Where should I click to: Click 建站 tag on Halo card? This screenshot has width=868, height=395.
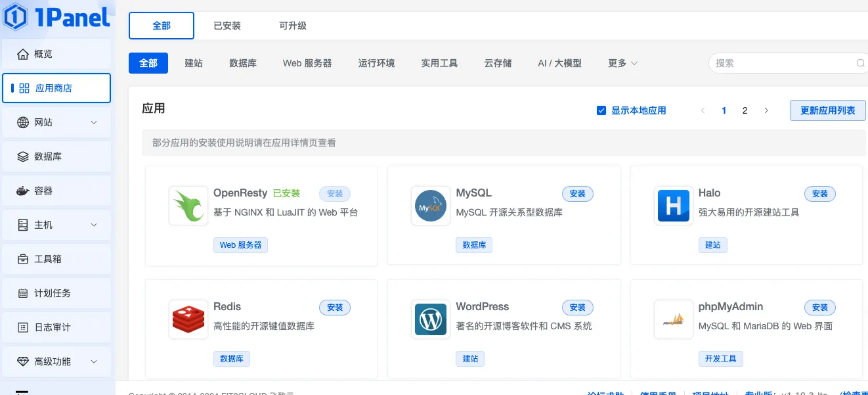pos(712,245)
